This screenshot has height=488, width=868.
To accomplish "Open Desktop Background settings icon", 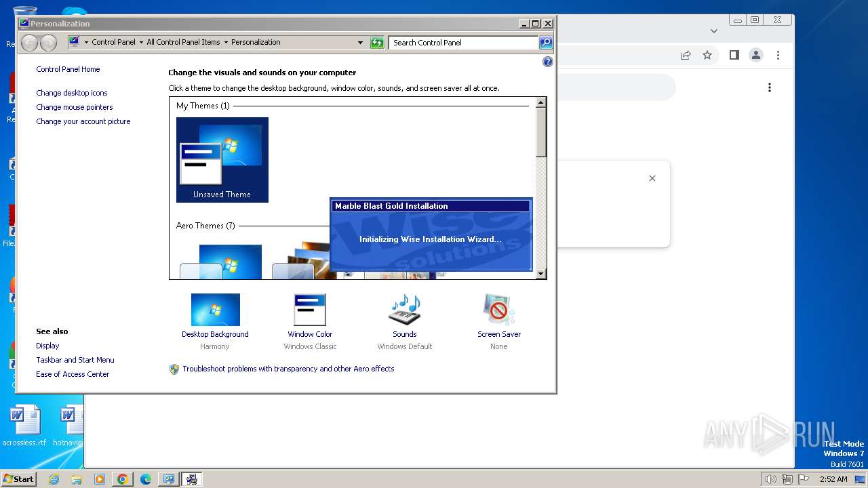I will pyautogui.click(x=215, y=310).
